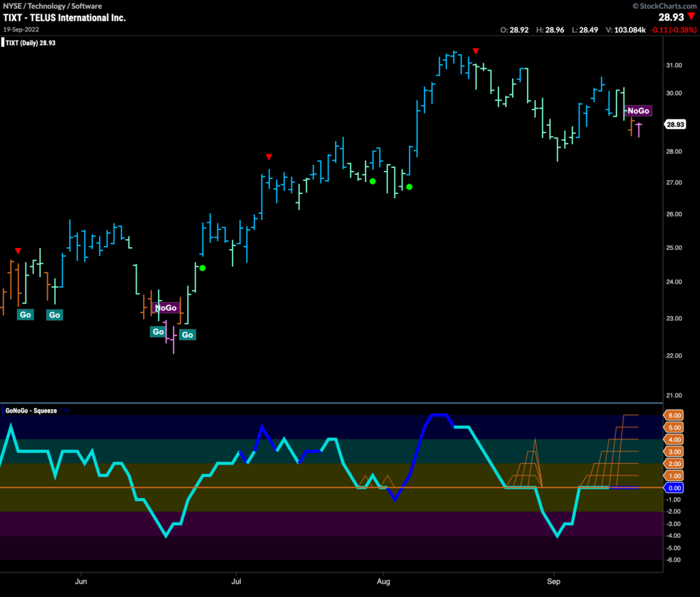Click the red triangle marker at far left
Screen dimensions: 700x597
point(18,251)
